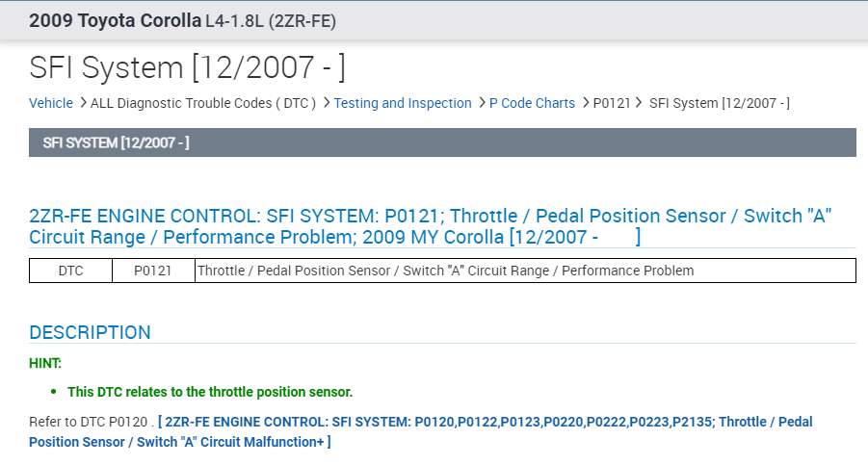The image size is (868, 465).
Task: Click the DESCRIPTION section heading
Action: click(x=90, y=332)
